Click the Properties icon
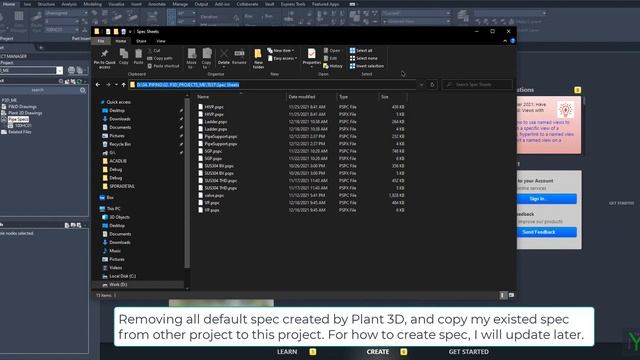Viewport: 640px width, 360px height. coord(311,54)
